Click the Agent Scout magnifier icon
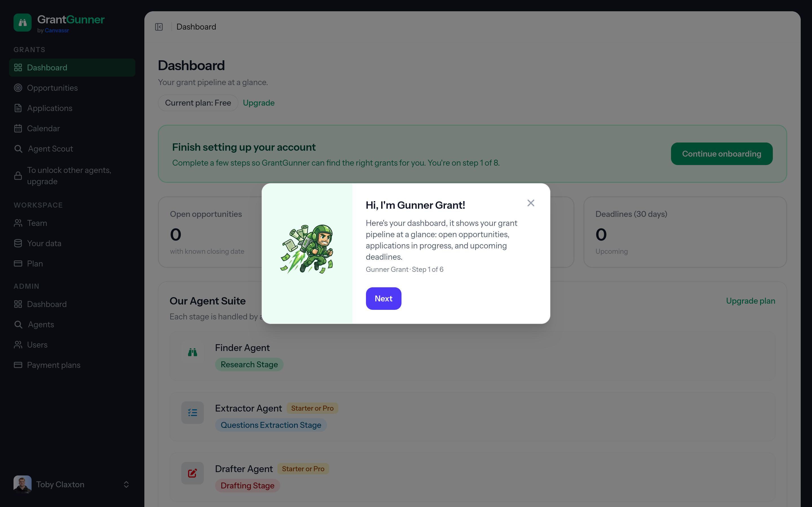 coord(18,149)
